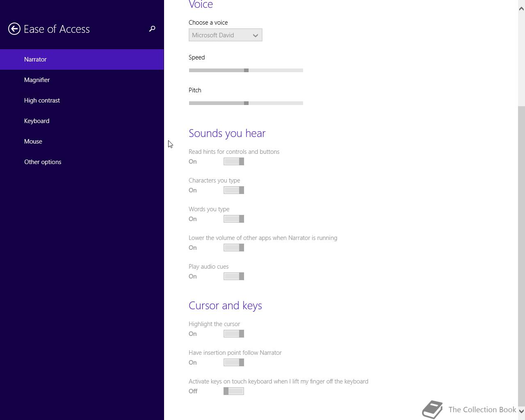
Task: Toggle Play audio cues switch
Action: (234, 276)
